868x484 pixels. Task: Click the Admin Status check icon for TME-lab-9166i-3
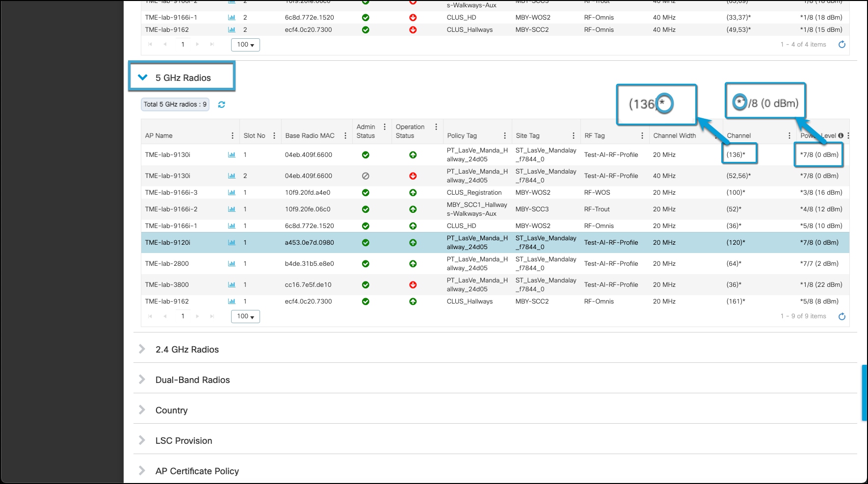point(366,192)
